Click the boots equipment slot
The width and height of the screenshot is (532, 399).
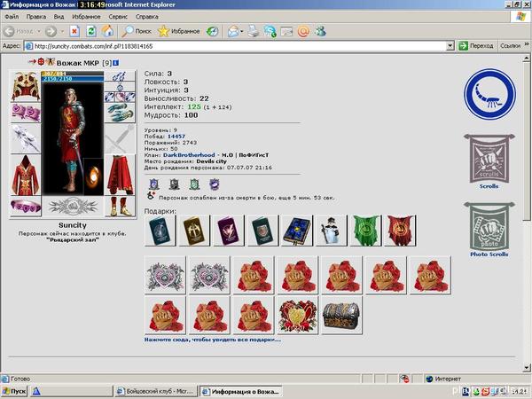120,206
